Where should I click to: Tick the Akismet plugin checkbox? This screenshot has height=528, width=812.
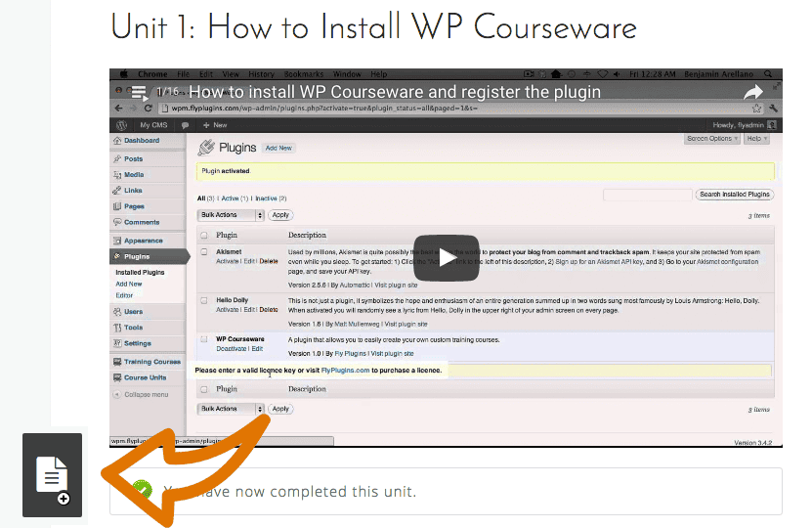(204, 252)
